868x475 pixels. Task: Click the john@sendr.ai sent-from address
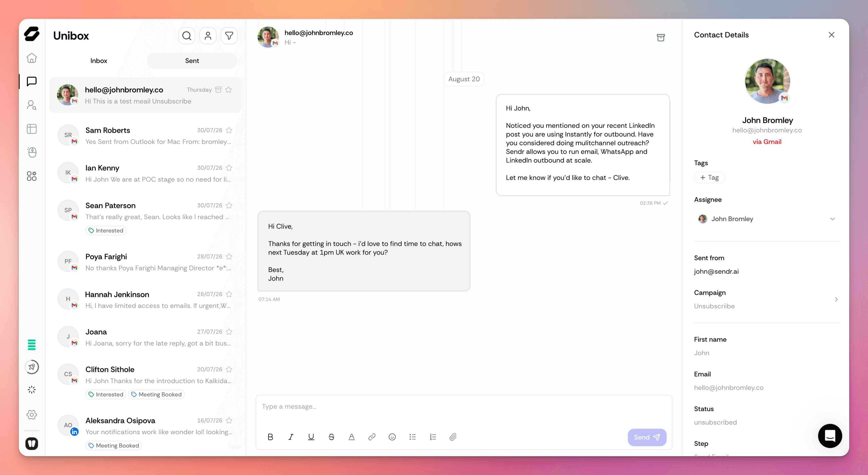point(716,272)
